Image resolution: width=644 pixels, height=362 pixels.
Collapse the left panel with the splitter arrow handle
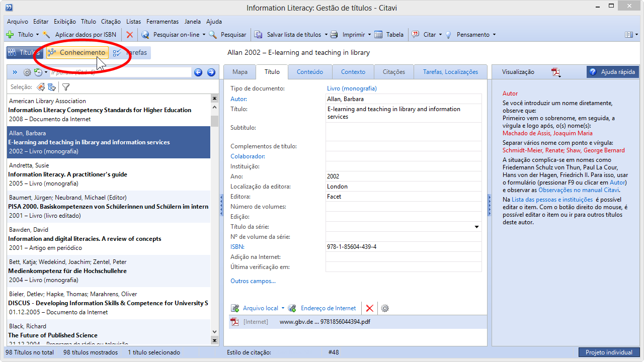[221, 206]
